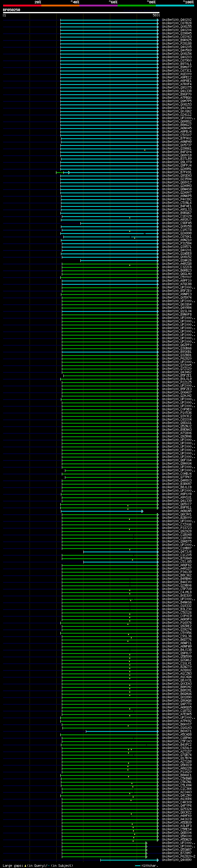
Task: Select the purple ~60% identity legend segment
Action: pyautogui.click(x=98, y=6)
